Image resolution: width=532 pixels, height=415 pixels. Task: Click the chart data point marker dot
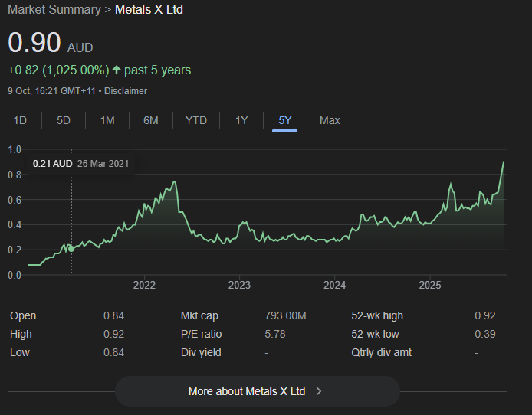71,249
